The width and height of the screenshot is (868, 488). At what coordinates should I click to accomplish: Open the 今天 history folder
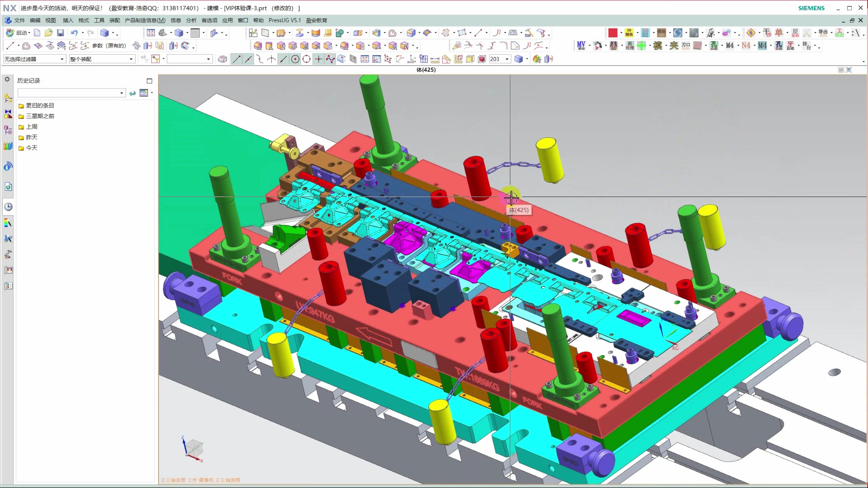pyautogui.click(x=31, y=148)
